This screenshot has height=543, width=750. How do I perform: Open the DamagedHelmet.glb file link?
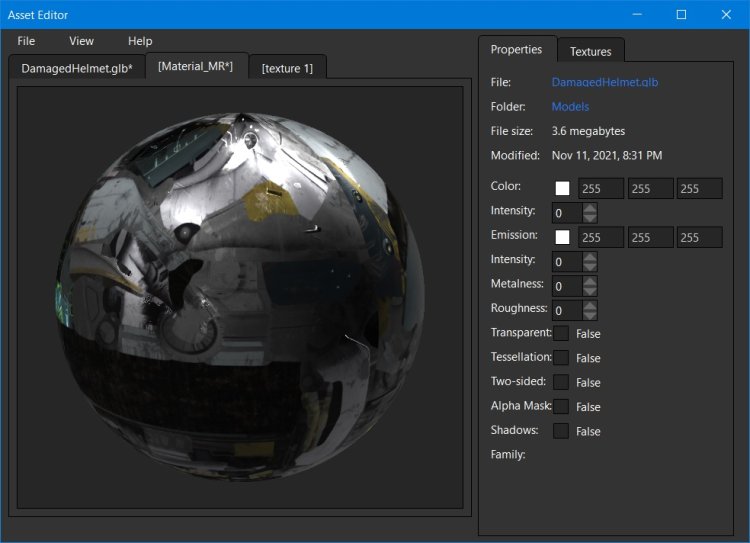click(x=604, y=82)
